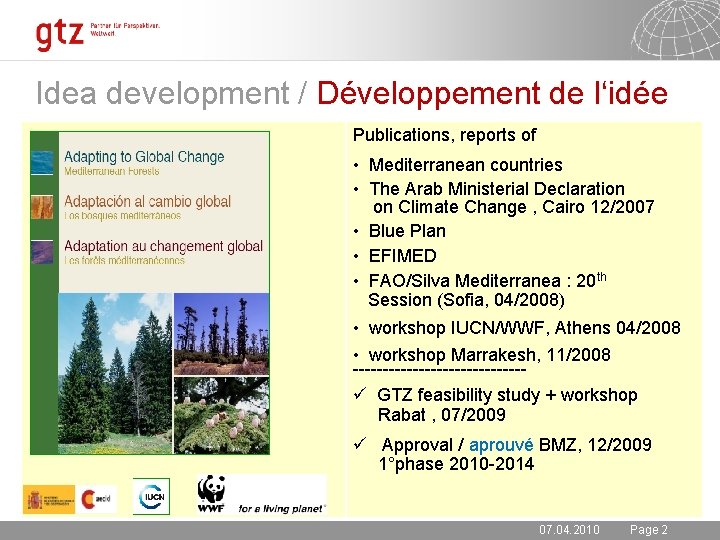Click 'Los bosques mediterráneos' subtitle

click(123, 216)
